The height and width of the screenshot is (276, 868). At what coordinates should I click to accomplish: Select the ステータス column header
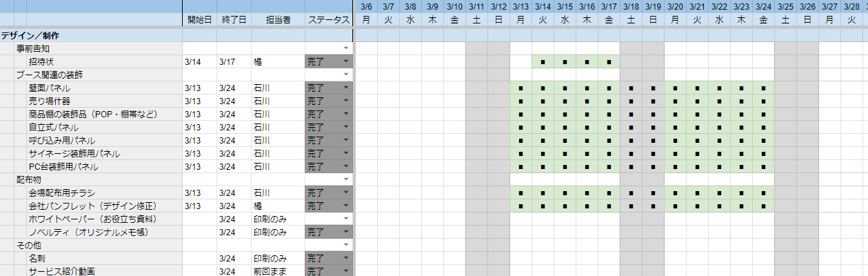pos(329,20)
